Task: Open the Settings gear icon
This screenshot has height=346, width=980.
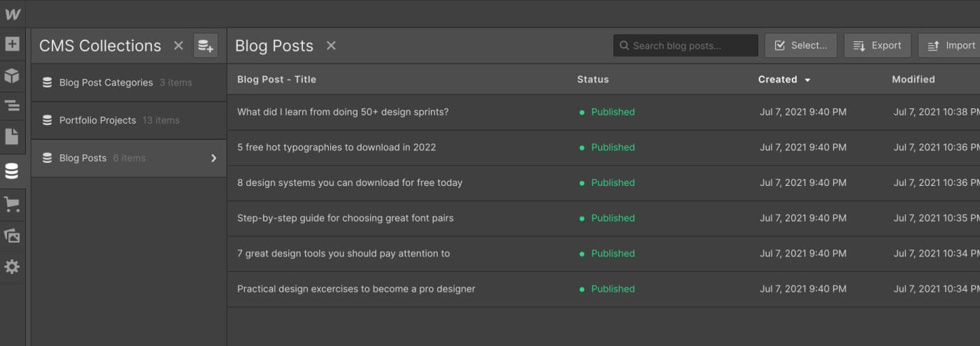Action: pyautogui.click(x=12, y=266)
